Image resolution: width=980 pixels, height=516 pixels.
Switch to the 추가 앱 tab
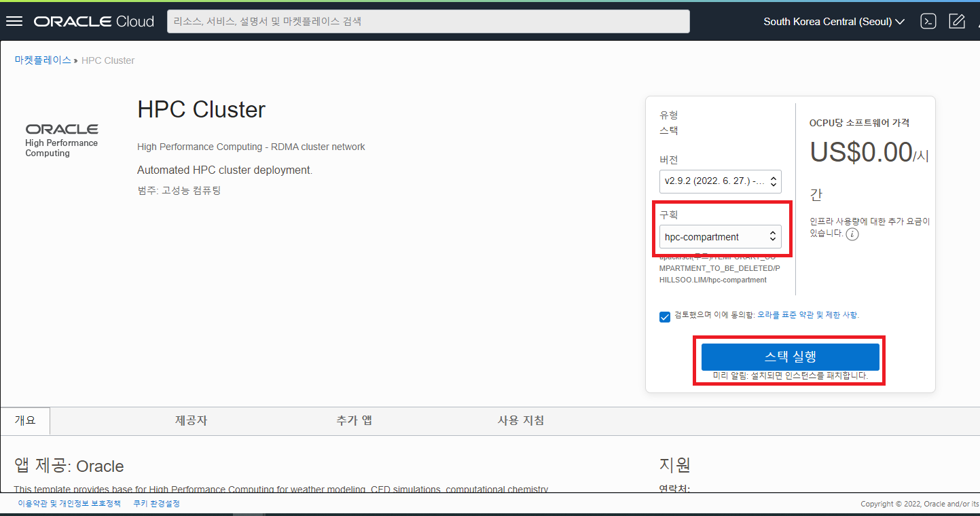point(354,420)
